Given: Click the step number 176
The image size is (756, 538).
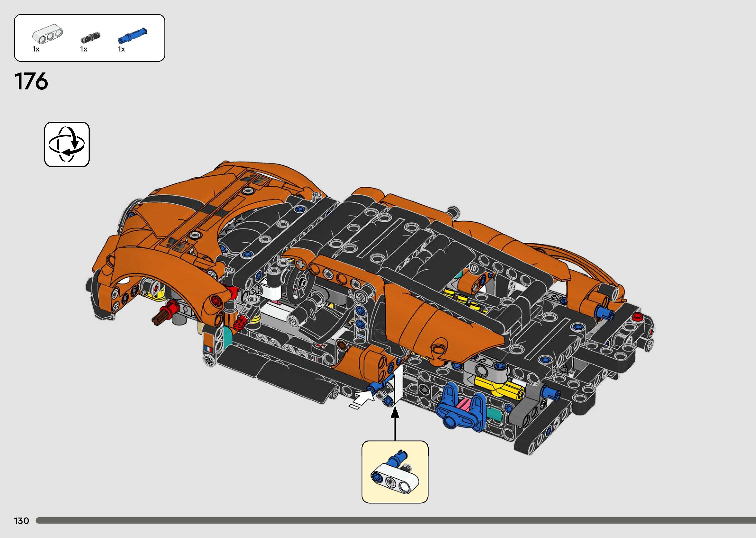Looking at the screenshot, I should (32, 82).
